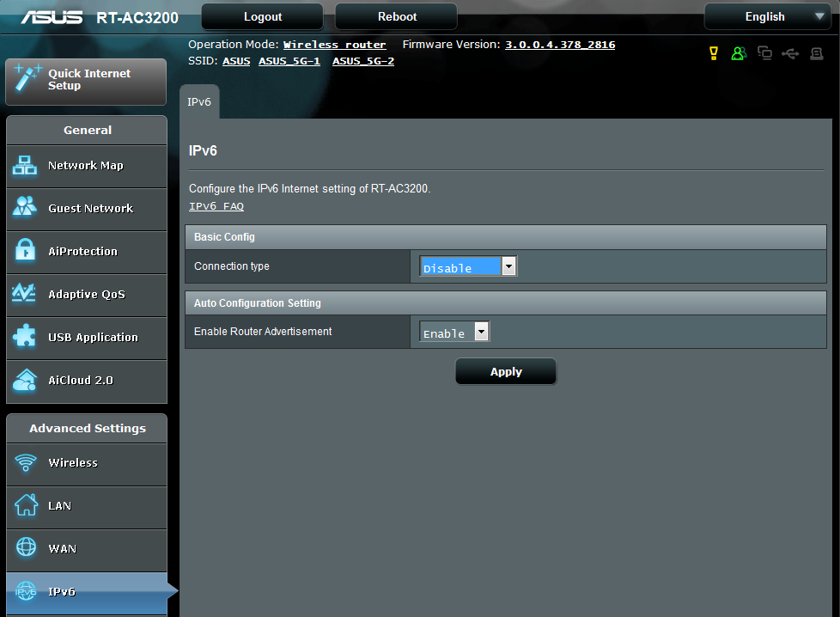Select the IPv6 sidebar menu item

tap(87, 593)
